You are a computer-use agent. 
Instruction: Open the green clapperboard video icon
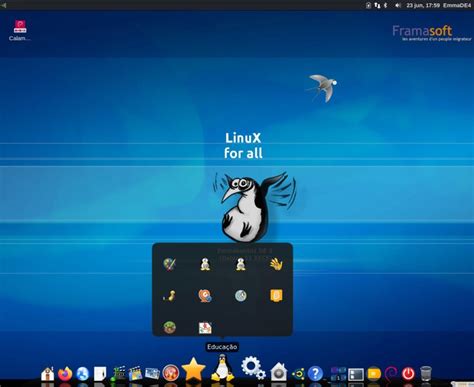[118, 374]
